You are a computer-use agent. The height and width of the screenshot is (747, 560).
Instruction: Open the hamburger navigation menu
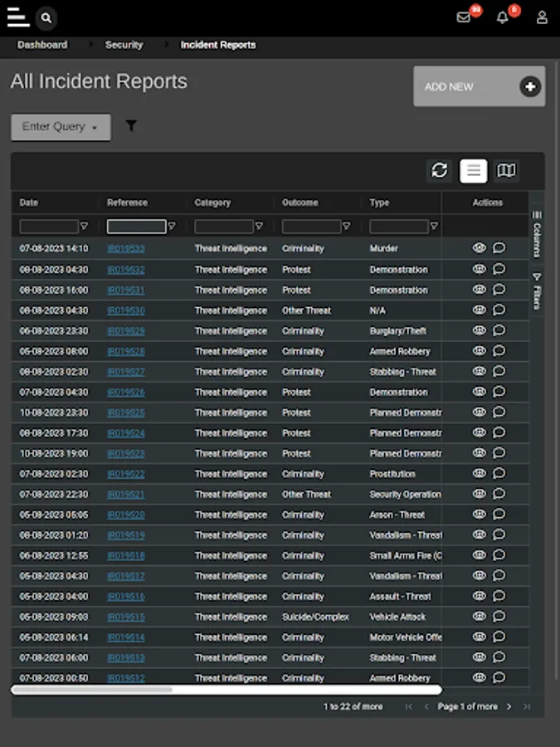tap(17, 17)
